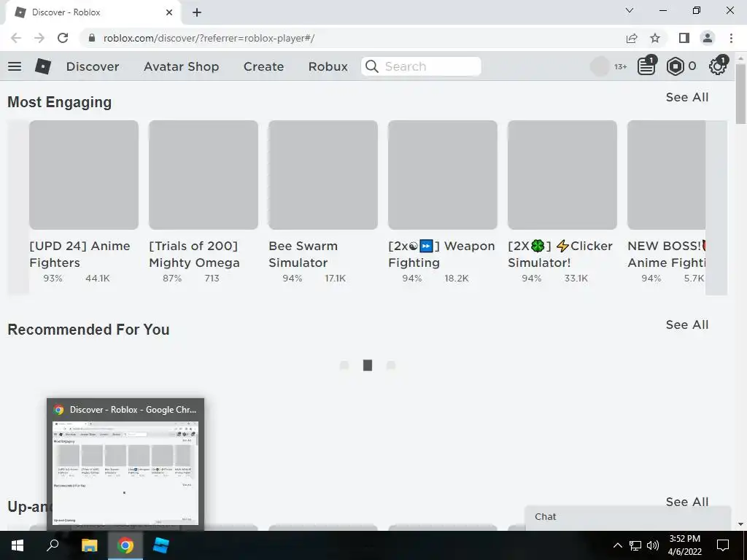747x560 pixels.
Task: Open the Chrome tab search chevron
Action: pyautogui.click(x=630, y=10)
